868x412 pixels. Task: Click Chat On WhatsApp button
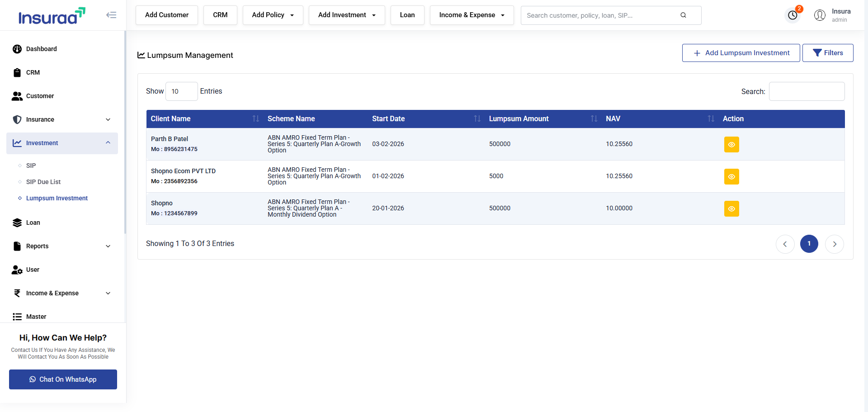point(63,379)
